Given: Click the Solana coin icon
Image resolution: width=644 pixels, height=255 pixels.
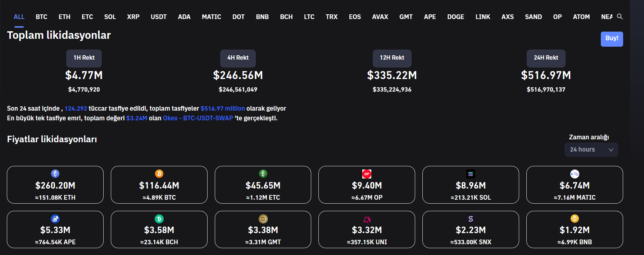Looking at the screenshot, I should (x=471, y=174).
